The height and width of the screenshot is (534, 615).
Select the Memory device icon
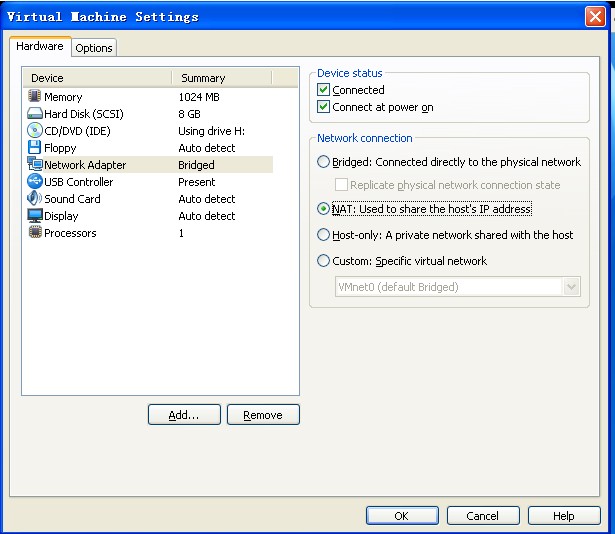35,97
